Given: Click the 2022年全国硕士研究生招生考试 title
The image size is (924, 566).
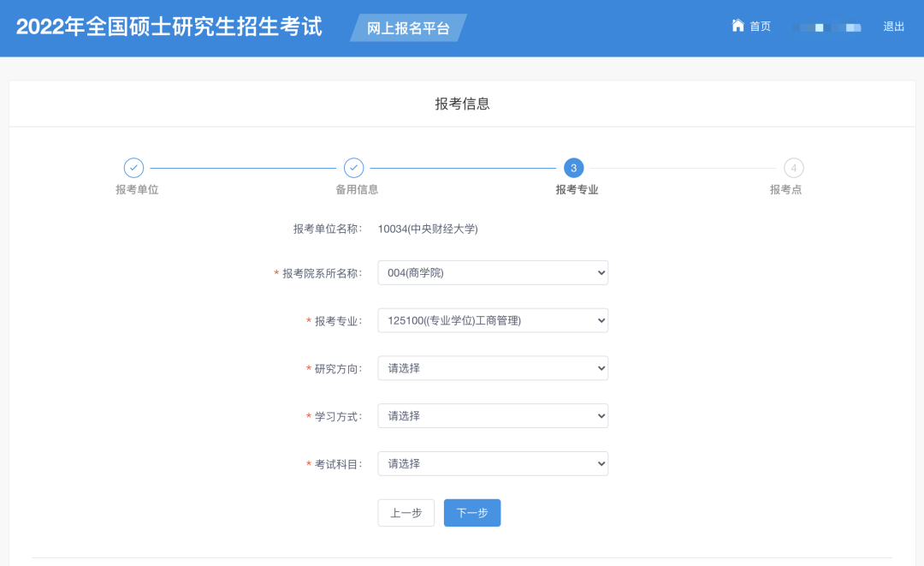Looking at the screenshot, I should [x=169, y=27].
